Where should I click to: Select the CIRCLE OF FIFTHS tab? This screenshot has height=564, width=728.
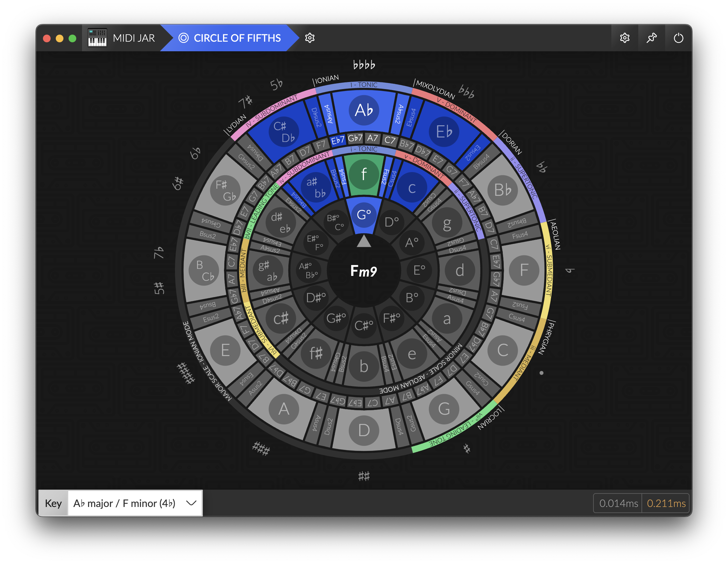click(237, 38)
